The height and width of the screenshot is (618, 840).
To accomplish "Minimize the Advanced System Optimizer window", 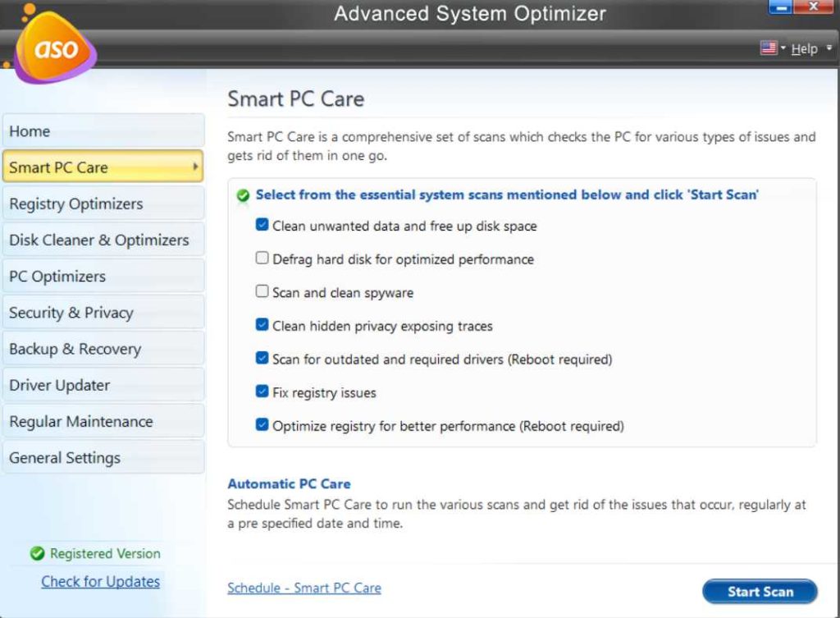I will (780, 7).
